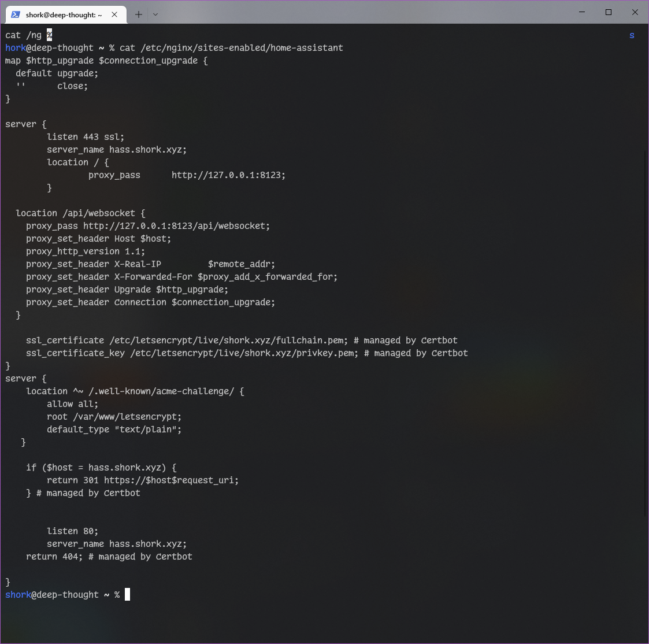This screenshot has height=644, width=649.
Task: Close the terminal window
Action: 635,12
